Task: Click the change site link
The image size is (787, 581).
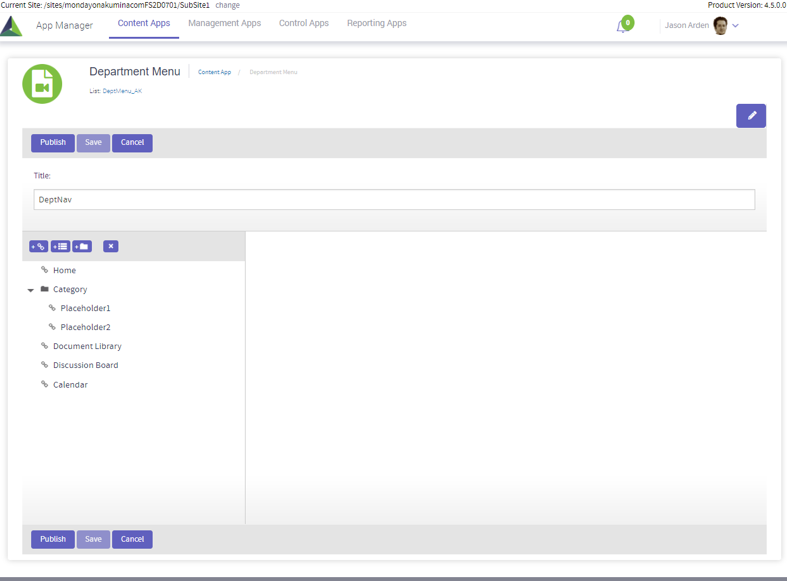Action: coord(228,5)
